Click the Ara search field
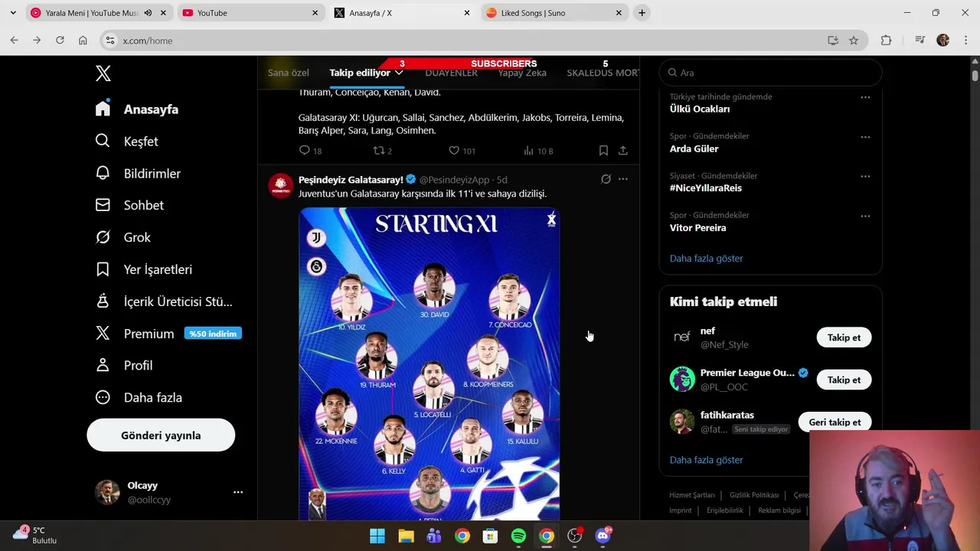 pyautogui.click(x=771, y=73)
